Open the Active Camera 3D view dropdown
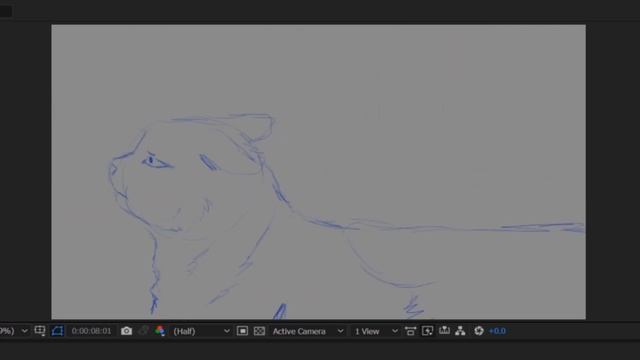 [x=308, y=331]
